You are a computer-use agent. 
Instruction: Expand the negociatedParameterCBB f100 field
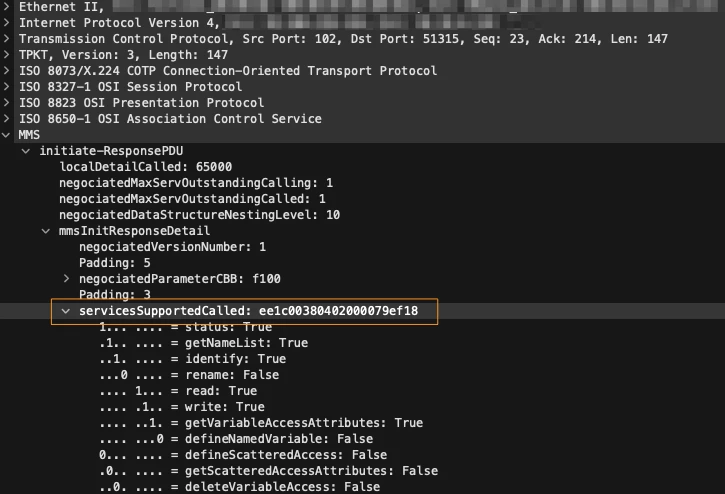point(67,278)
